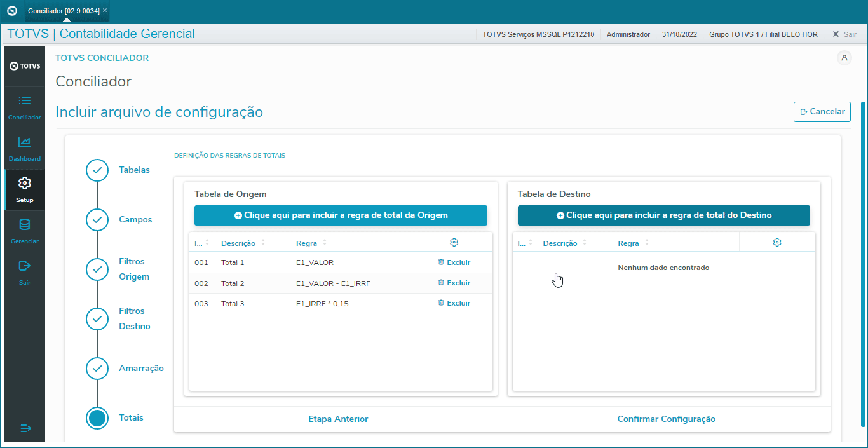
Task: Close the Conciliador [02.9.0034] tab
Action: point(105,11)
